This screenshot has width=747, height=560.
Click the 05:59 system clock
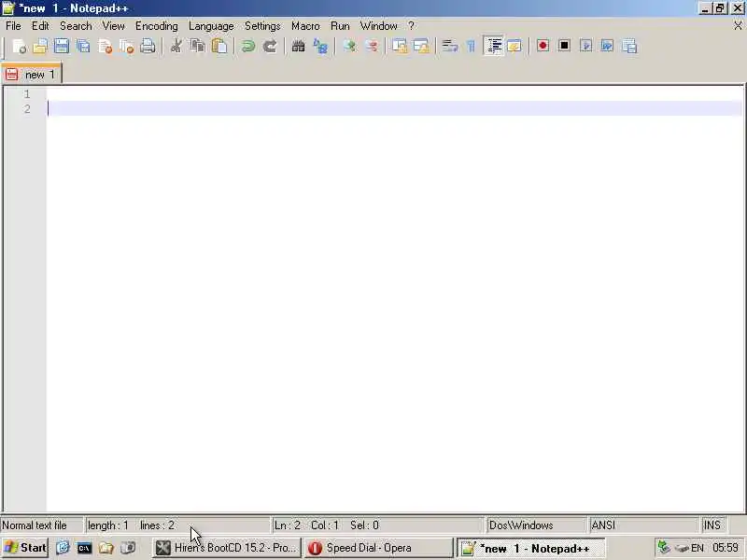(x=726, y=548)
